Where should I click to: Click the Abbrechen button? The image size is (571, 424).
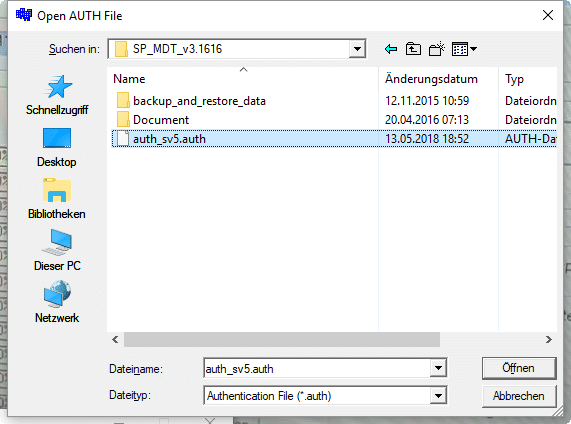[x=519, y=396]
